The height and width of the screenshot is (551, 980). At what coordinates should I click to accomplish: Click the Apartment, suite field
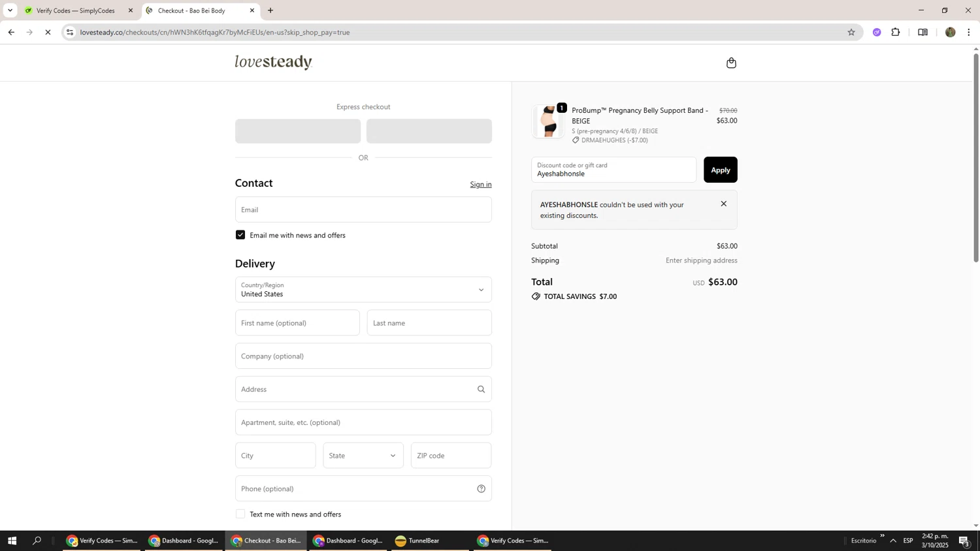coord(363,422)
